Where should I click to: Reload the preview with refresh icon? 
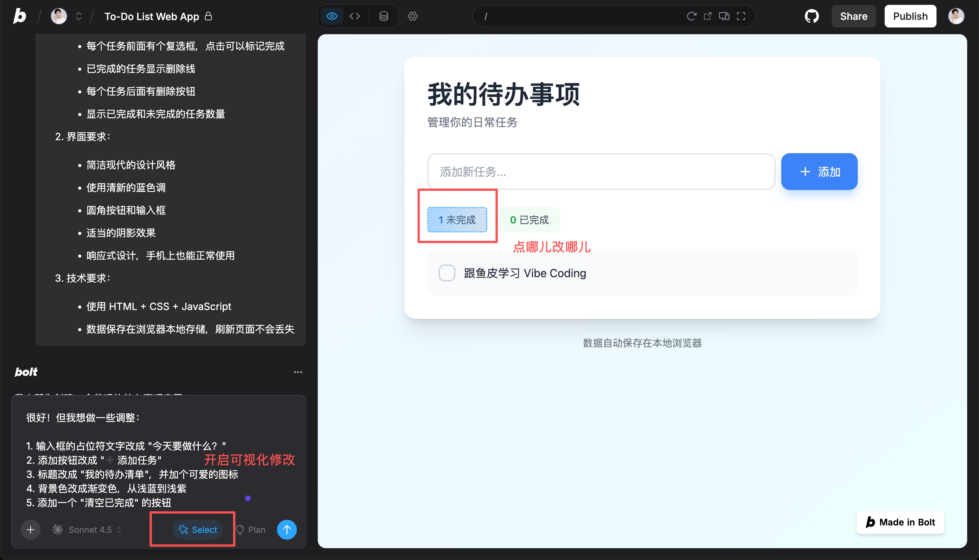[x=691, y=16]
